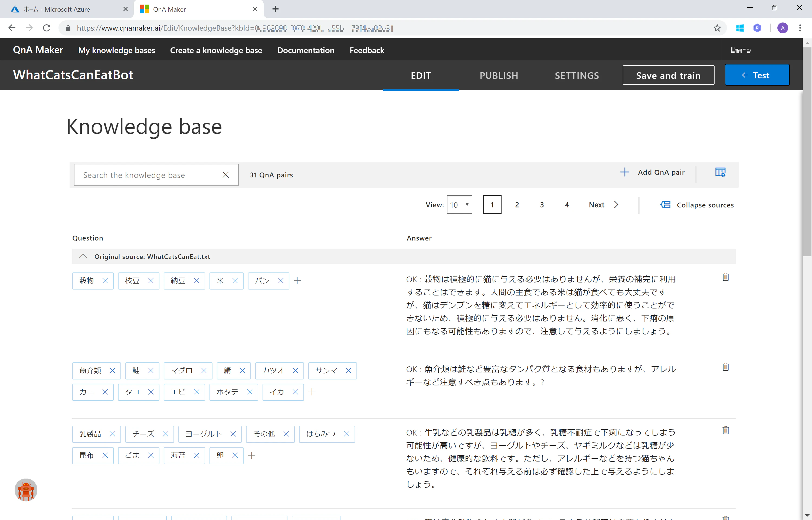Open Create a knowledge base link
The height and width of the screenshot is (520, 812).
[x=216, y=50]
